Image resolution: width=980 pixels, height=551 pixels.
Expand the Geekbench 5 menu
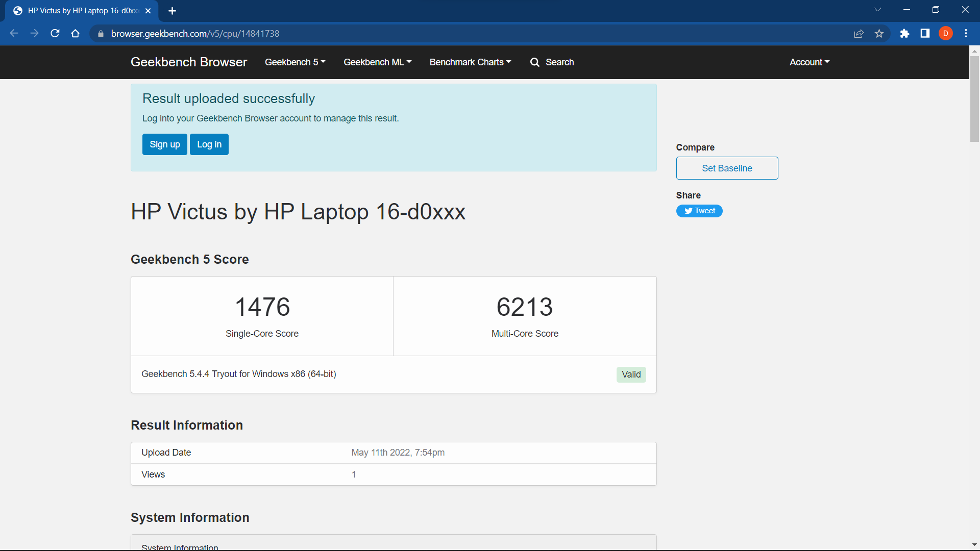pos(295,62)
